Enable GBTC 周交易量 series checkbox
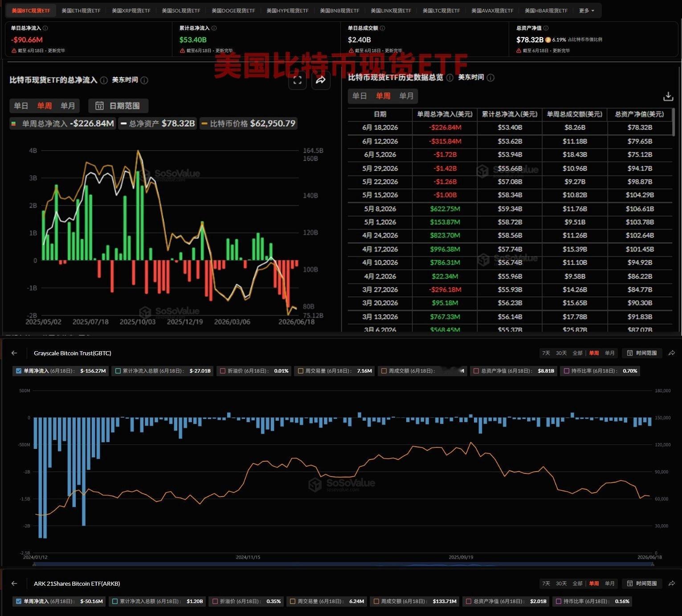Image resolution: width=682 pixels, height=616 pixels. (300, 371)
